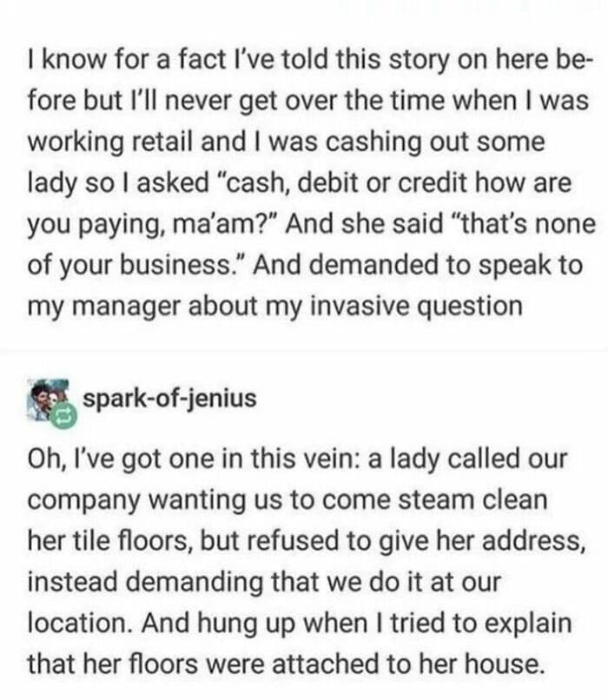
Task: Click the words "that's none of your business"
Action: [x=312, y=244]
